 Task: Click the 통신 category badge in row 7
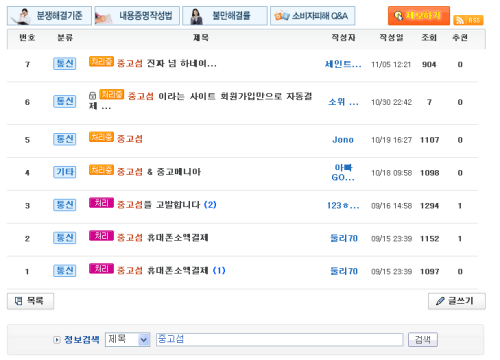tap(65, 64)
